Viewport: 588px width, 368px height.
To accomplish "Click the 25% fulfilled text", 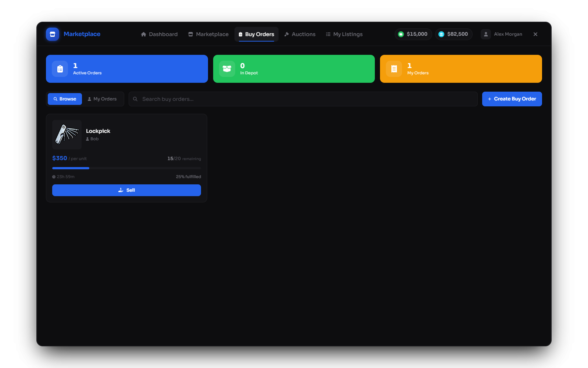I will [188, 177].
